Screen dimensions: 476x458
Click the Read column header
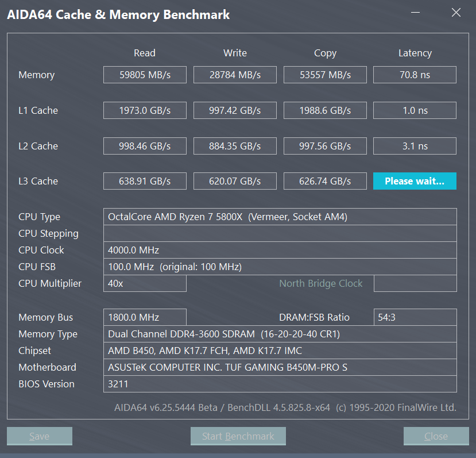145,53
